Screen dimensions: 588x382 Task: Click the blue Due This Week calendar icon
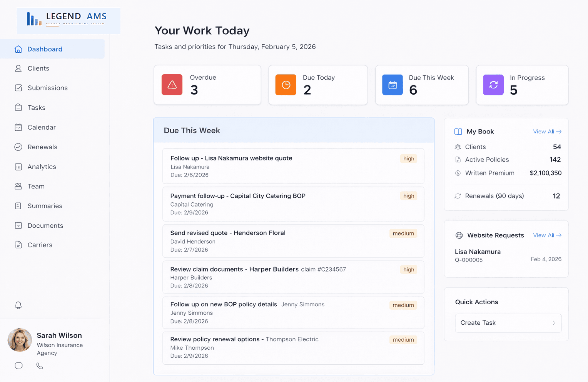393,85
